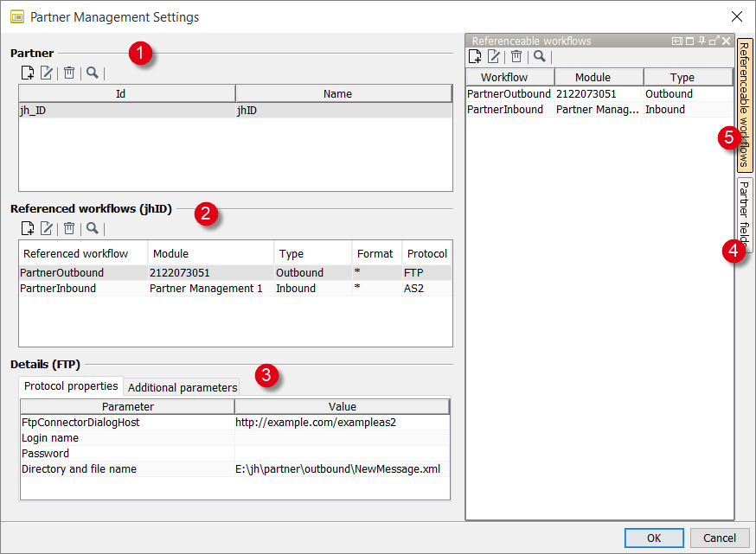Open the Protocol properties tab
This screenshot has width=756, height=554.
pyautogui.click(x=70, y=386)
